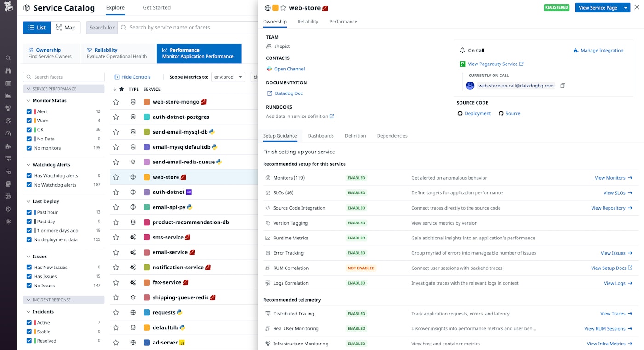
Task: Click the queue type icon for send-email-redis-queue
Action: 133,162
